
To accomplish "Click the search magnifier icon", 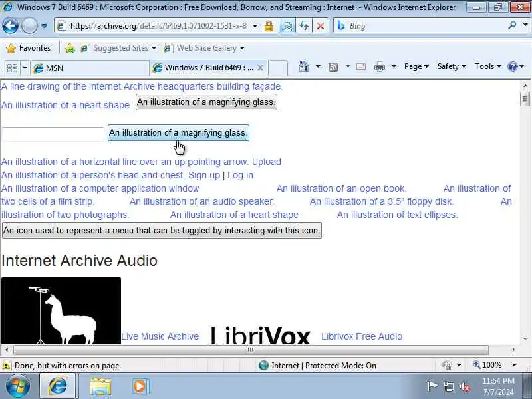I will [x=512, y=25].
